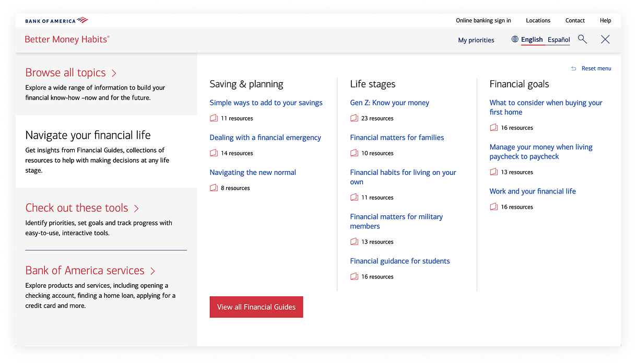This screenshot has height=364, width=637.
Task: Select English as the language
Action: tap(532, 40)
